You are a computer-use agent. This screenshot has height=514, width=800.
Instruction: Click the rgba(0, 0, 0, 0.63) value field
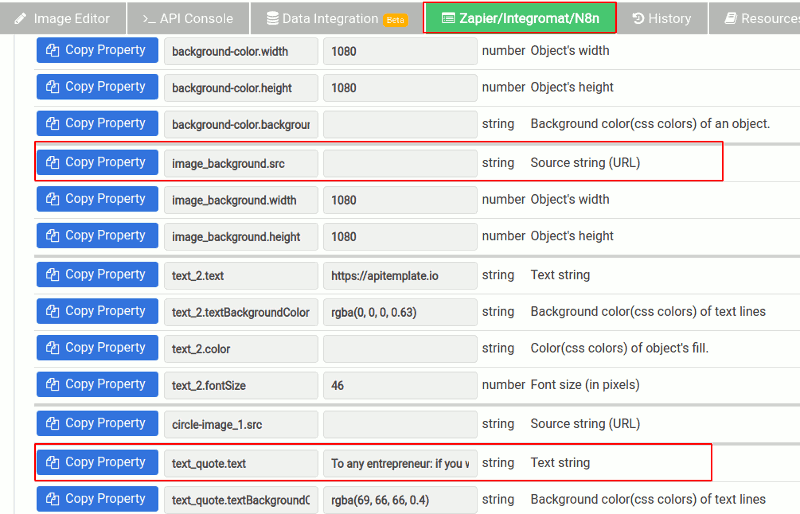400,312
